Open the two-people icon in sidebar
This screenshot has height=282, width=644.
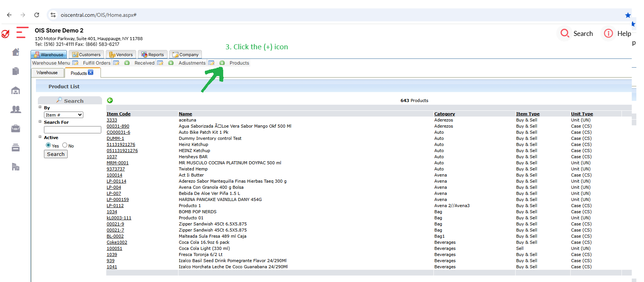[x=16, y=109]
